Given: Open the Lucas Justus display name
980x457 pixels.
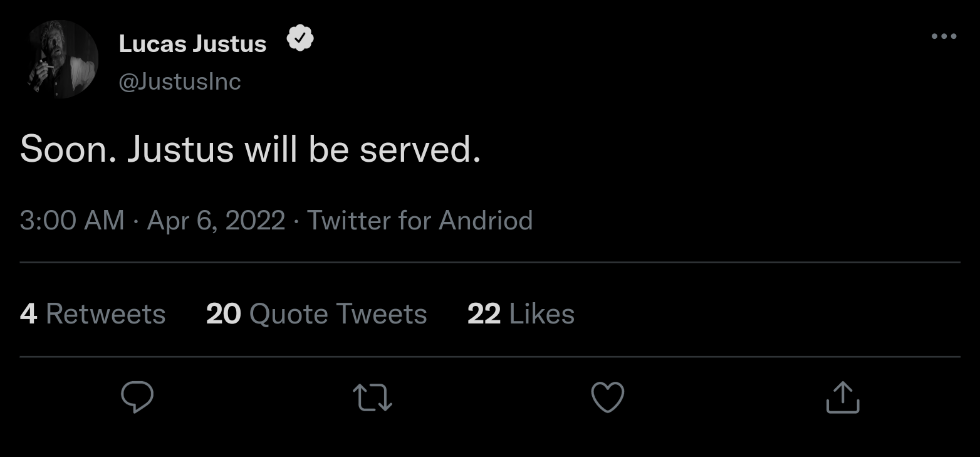Looking at the screenshot, I should (x=192, y=44).
